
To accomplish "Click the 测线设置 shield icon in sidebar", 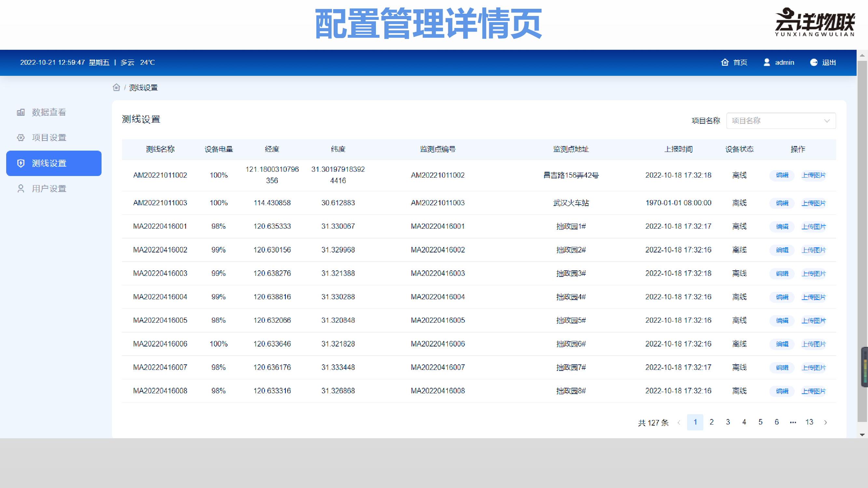I will [21, 163].
